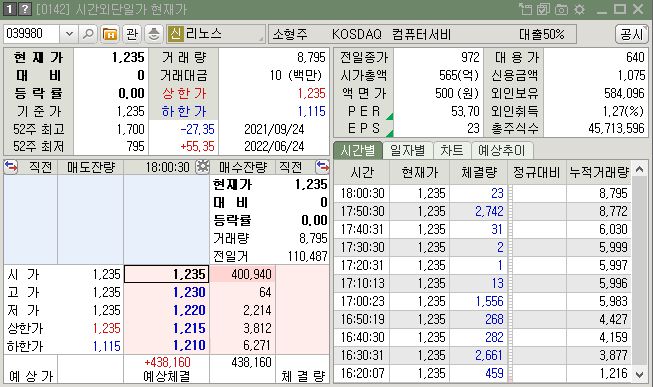The width and height of the screenshot is (653, 387).
Task: Select the 17:00:23 time row
Action: click(483, 301)
